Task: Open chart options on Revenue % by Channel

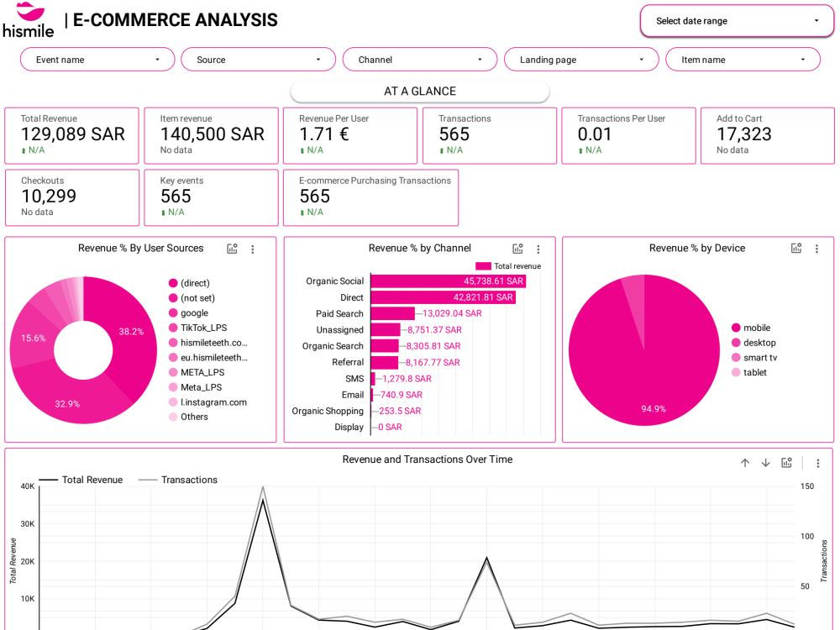Action: [x=517, y=249]
